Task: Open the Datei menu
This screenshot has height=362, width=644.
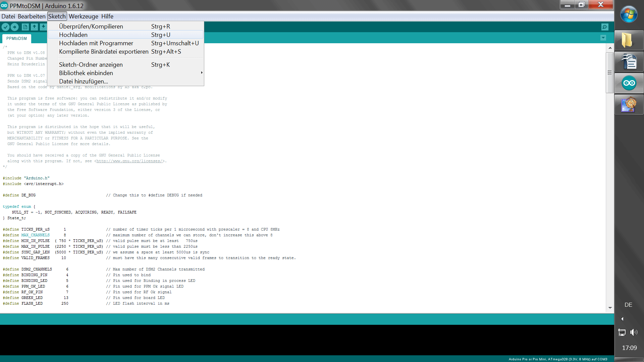Action: click(x=8, y=16)
